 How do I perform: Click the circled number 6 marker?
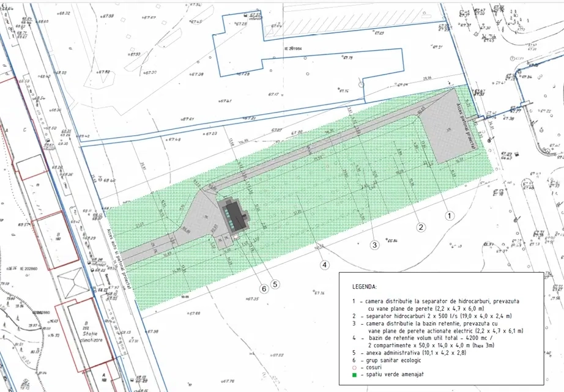pyautogui.click(x=264, y=289)
